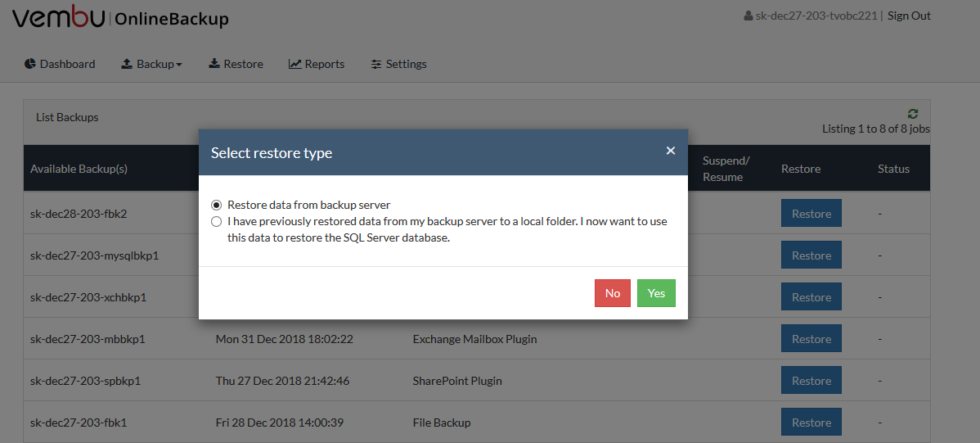Select Restore data from backup server option
The image size is (980, 443).
click(x=216, y=205)
